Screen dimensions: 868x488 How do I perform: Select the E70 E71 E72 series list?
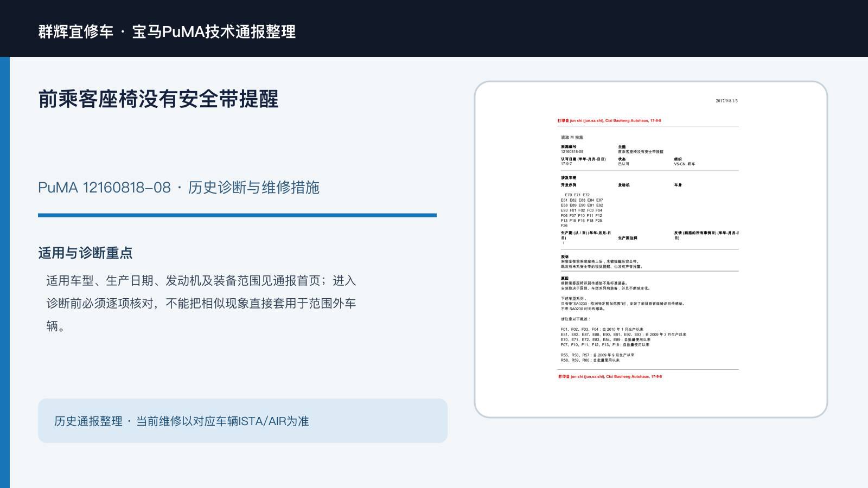pyautogui.click(x=582, y=210)
